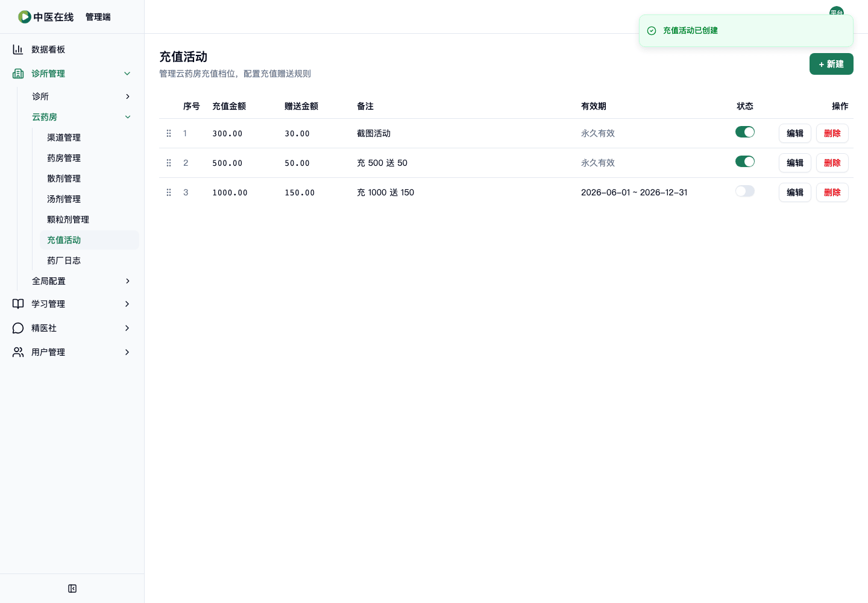
Task: Click the 300.00 recharge amount cell
Action: tap(227, 133)
